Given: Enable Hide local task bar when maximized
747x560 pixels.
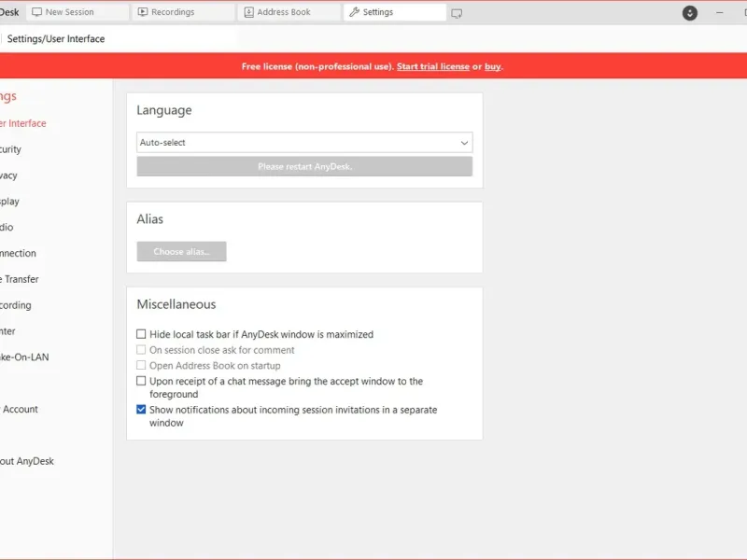Looking at the screenshot, I should [141, 334].
